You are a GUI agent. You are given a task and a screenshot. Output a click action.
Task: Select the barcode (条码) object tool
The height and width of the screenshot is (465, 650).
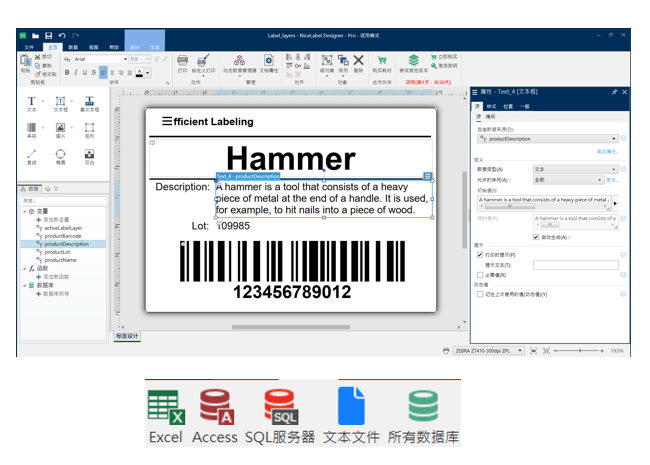(31, 130)
